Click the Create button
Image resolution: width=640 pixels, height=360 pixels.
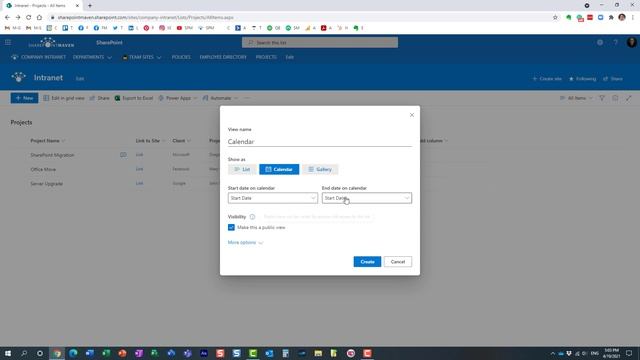(x=367, y=262)
